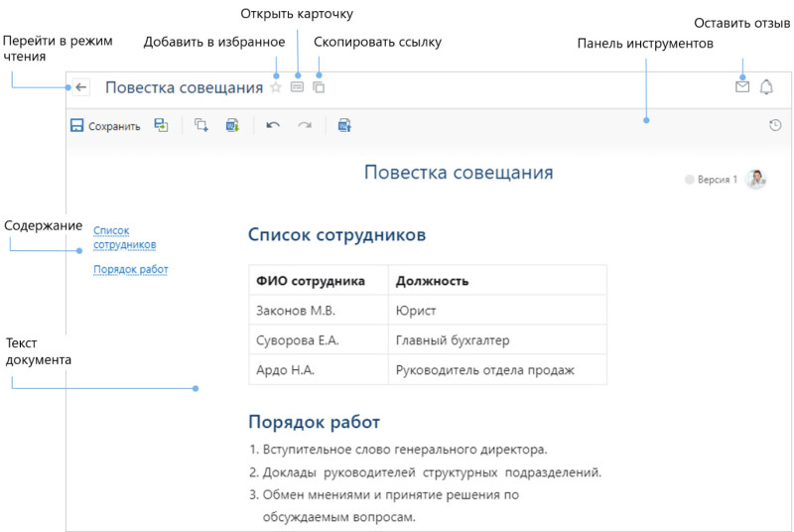
Task: Open the author avatar thumbnail
Action: [756, 180]
